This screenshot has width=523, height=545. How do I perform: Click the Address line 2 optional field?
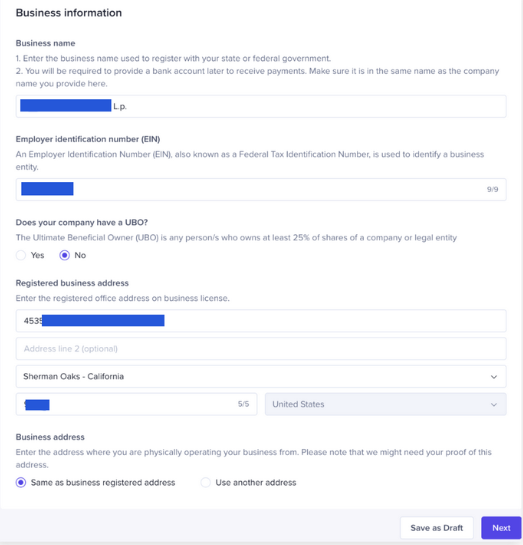click(261, 349)
